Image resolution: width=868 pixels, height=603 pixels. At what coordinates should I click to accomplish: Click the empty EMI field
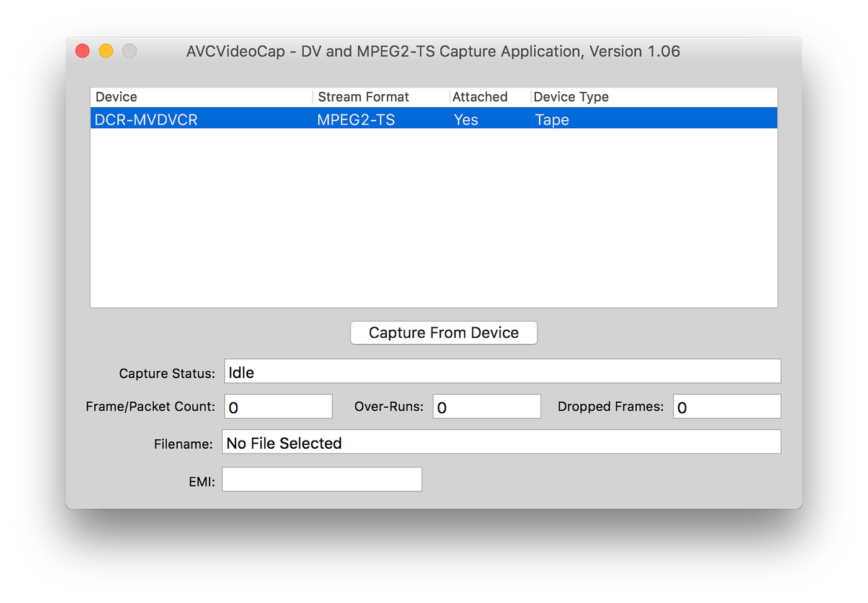[322, 478]
